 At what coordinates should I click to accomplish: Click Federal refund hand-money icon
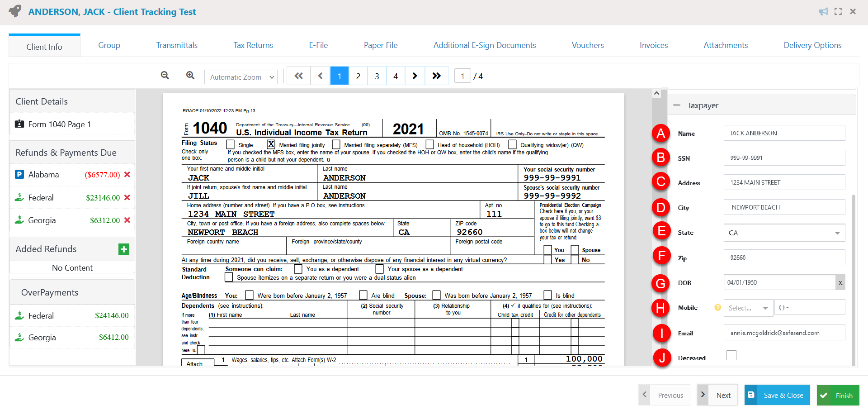(x=19, y=197)
